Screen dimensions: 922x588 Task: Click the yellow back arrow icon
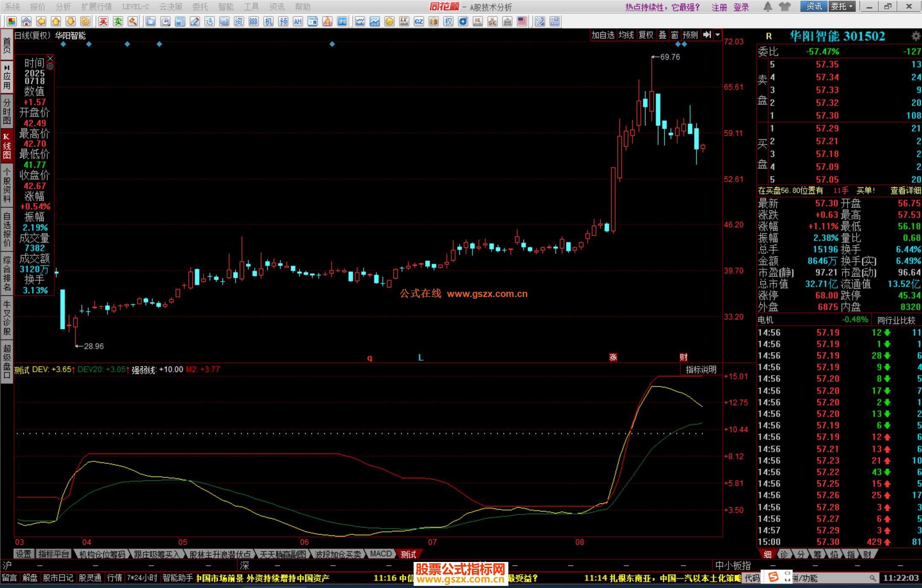pyautogui.click(x=41, y=21)
